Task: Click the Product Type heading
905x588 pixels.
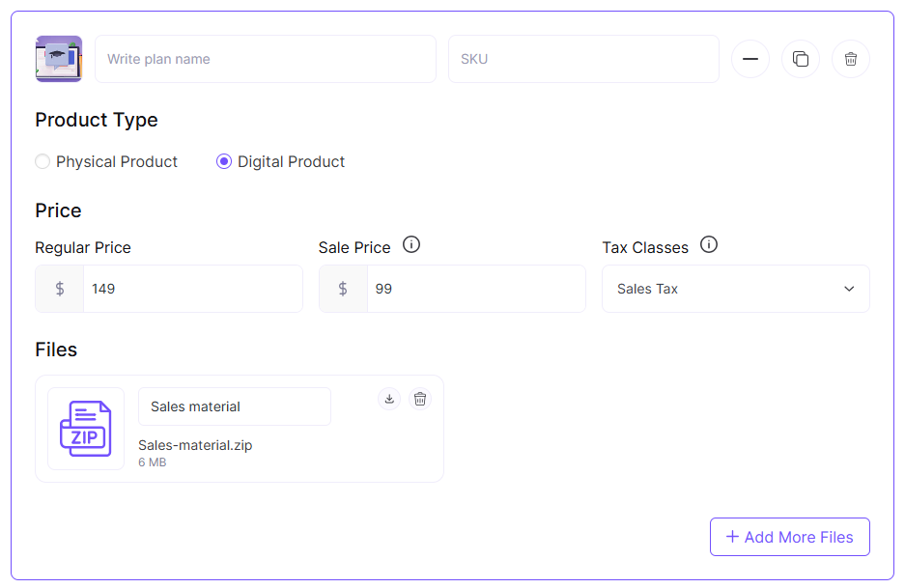Action: coord(97,120)
